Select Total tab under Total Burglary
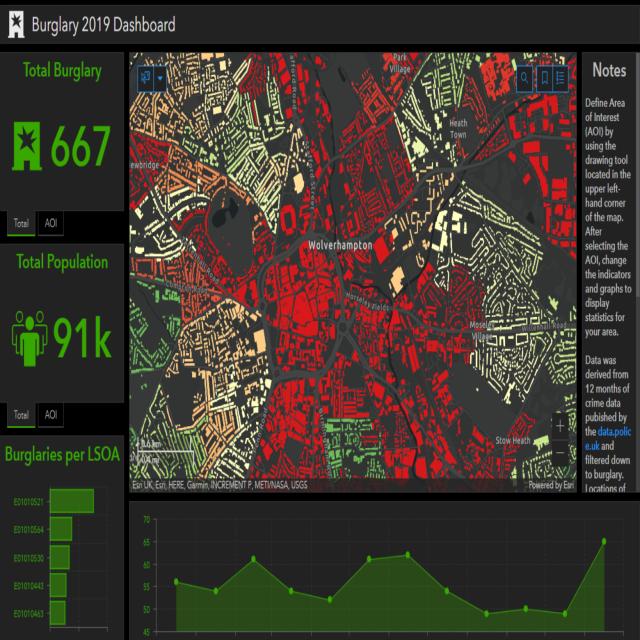 click(21, 224)
